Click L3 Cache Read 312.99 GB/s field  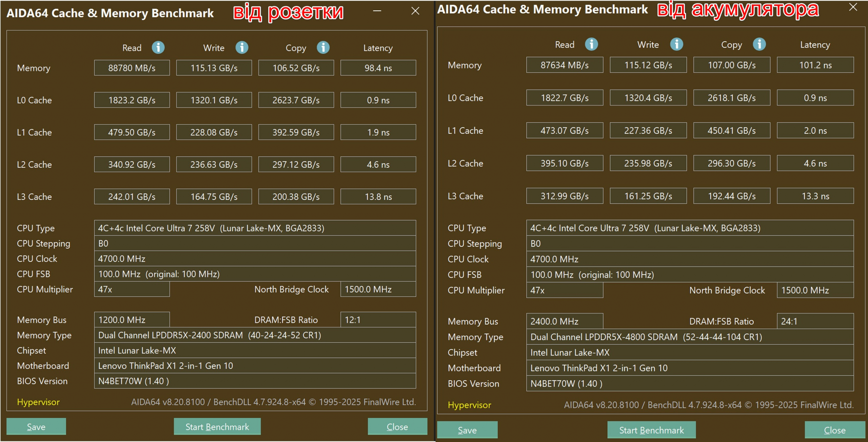565,196
